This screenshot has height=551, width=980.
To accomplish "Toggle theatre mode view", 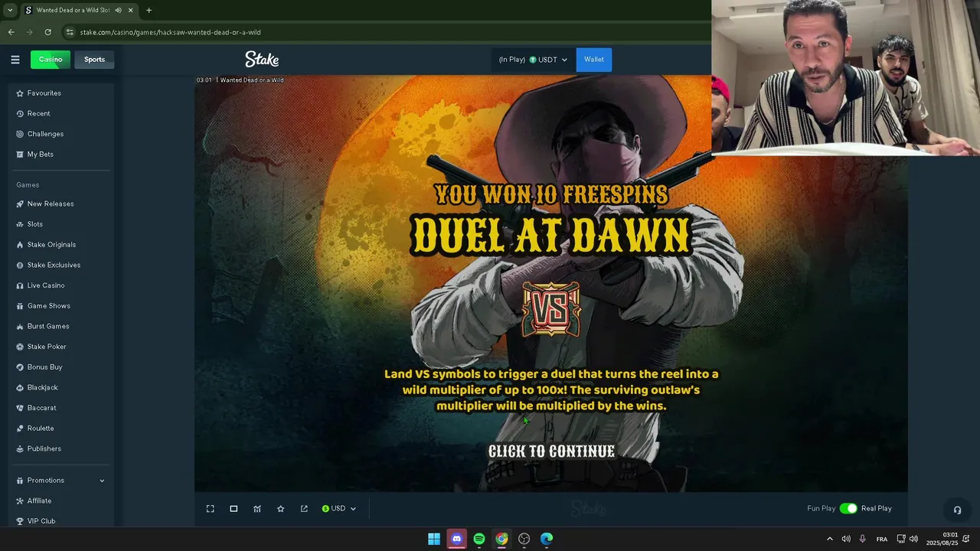I will [x=234, y=509].
